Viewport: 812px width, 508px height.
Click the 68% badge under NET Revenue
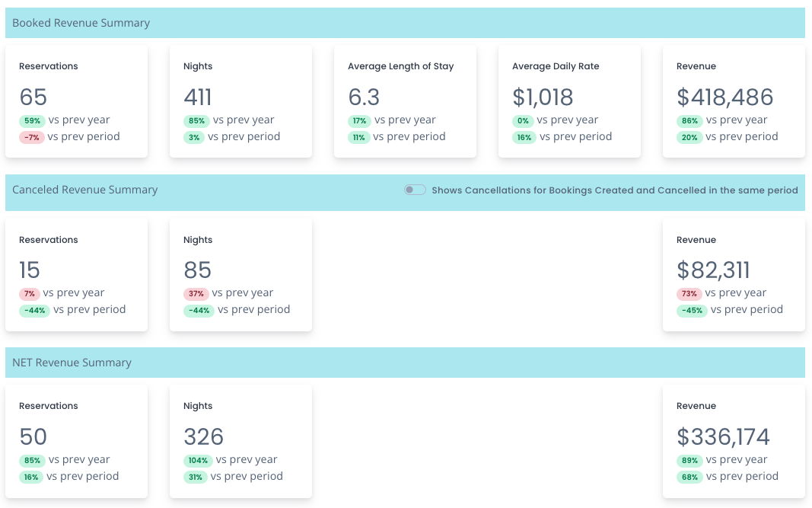[x=689, y=477]
